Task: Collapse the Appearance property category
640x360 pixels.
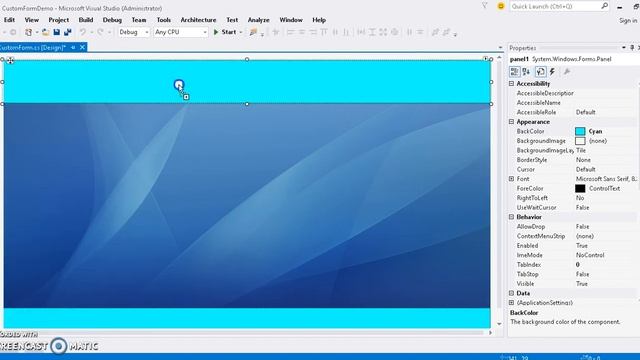Action: (511, 122)
